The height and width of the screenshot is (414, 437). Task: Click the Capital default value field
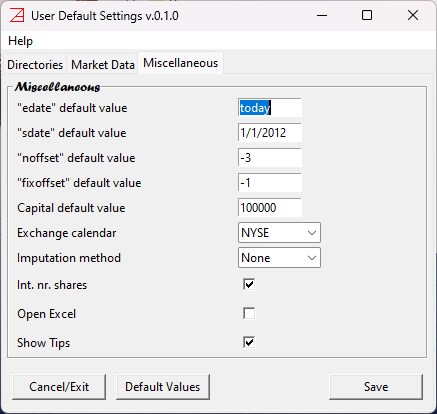coord(270,208)
